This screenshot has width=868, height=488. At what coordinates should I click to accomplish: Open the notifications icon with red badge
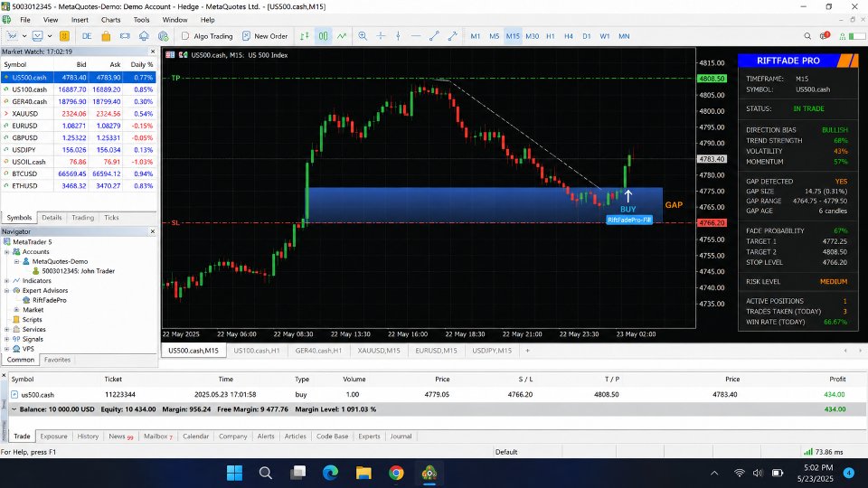point(825,36)
